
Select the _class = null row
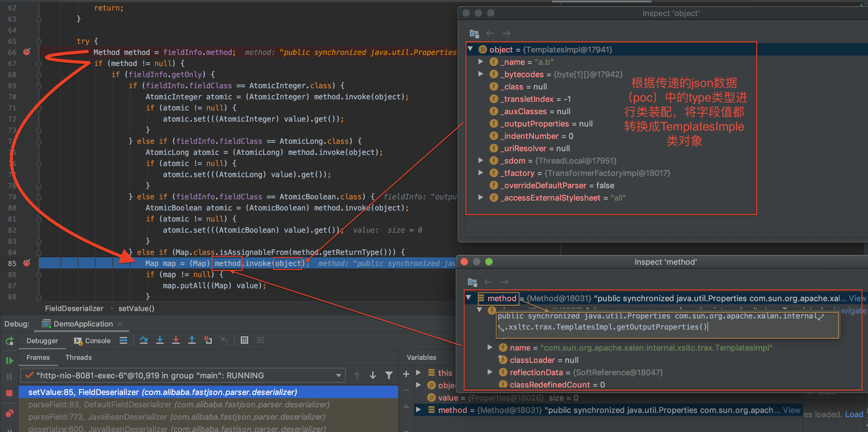click(x=518, y=86)
